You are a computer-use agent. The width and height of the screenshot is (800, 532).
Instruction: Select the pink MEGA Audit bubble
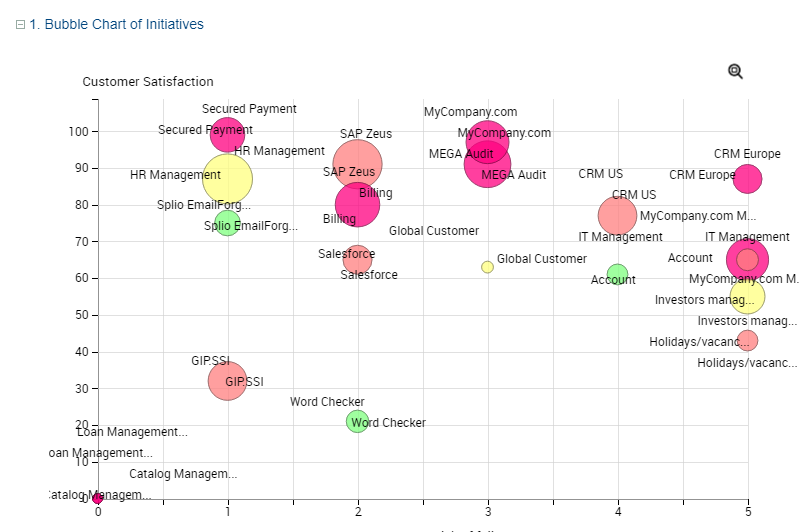[488, 165]
